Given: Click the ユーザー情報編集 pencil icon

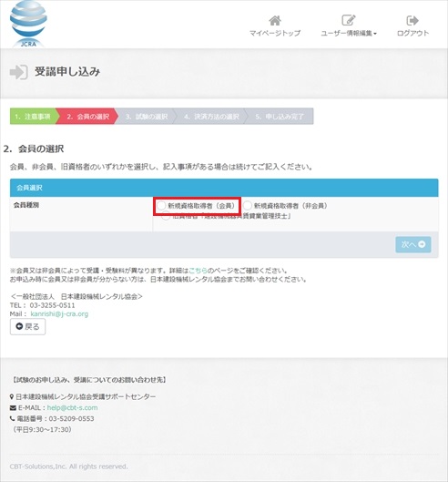Looking at the screenshot, I should click(x=349, y=20).
